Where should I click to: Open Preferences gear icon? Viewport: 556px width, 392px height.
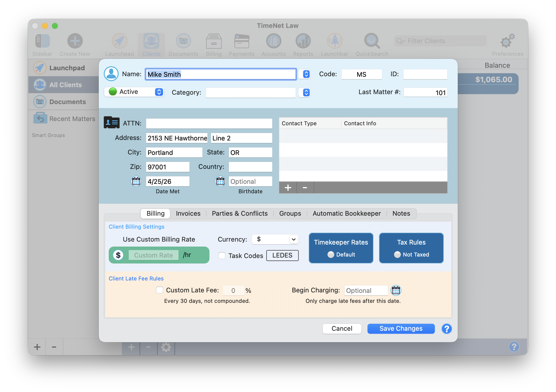507,41
